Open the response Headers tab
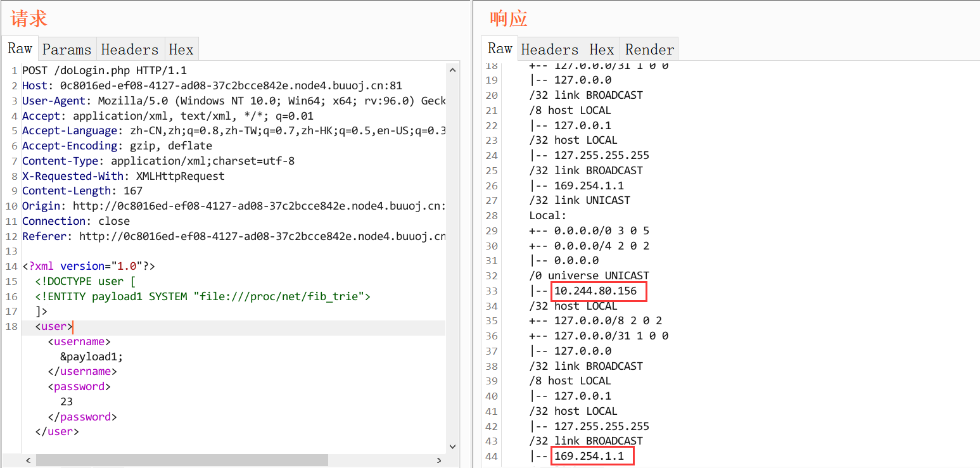 click(550, 49)
